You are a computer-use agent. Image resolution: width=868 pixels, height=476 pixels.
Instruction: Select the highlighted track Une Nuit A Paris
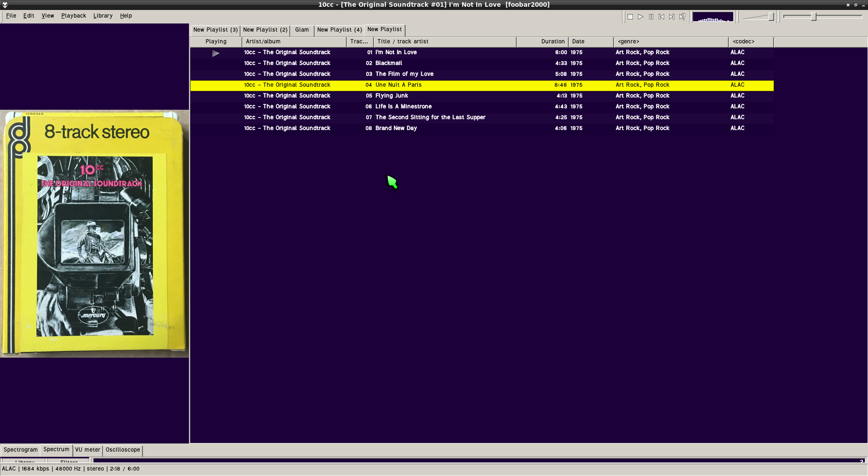482,85
